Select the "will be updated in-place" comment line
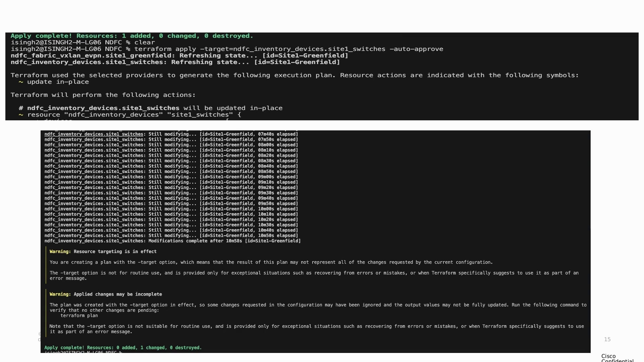Screen dimensions: 644x362 pyautogui.click(x=151, y=108)
